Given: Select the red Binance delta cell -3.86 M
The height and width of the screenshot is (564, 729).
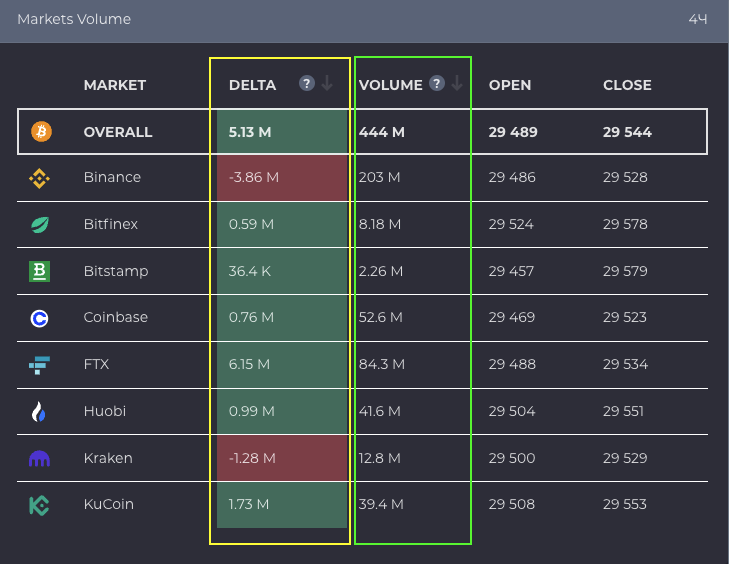Looking at the screenshot, I should point(282,178).
